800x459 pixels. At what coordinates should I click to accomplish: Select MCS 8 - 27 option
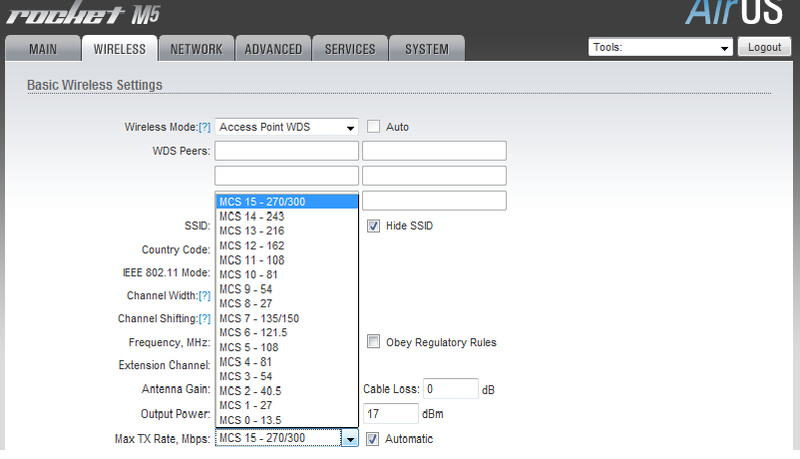[x=287, y=303]
